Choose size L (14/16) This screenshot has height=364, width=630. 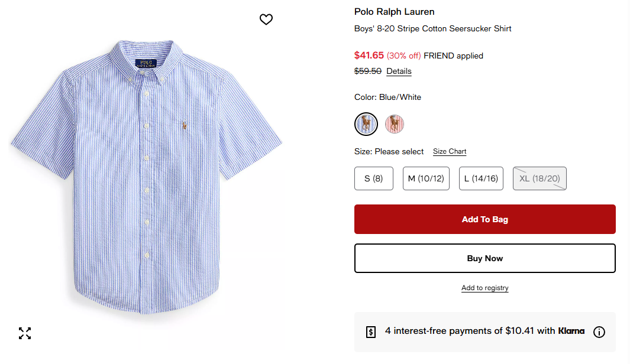point(481,178)
